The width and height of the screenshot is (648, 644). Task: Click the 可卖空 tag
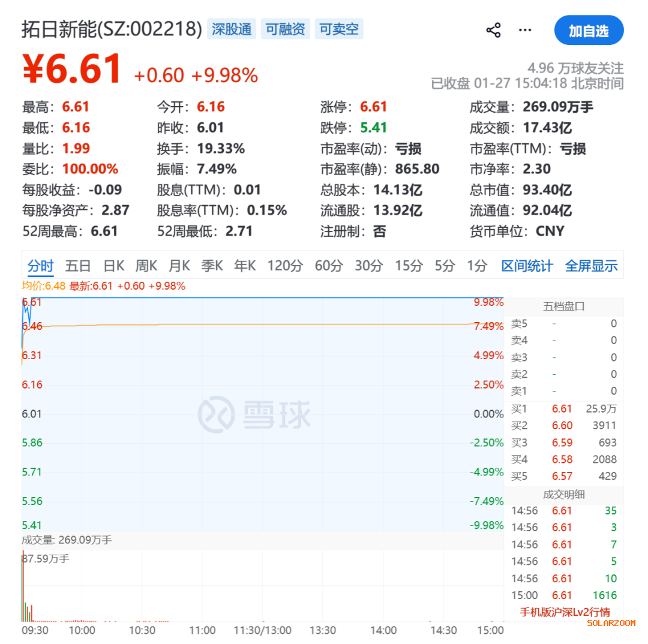pos(338,29)
